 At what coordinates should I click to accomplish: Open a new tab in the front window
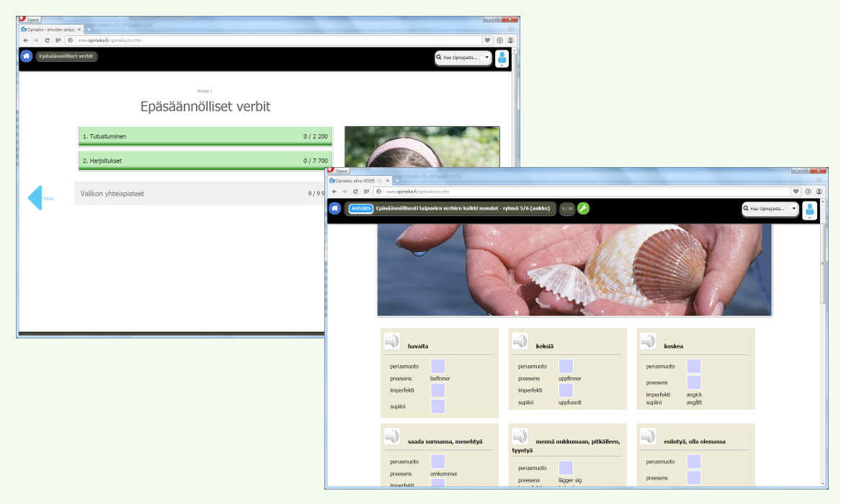(397, 181)
